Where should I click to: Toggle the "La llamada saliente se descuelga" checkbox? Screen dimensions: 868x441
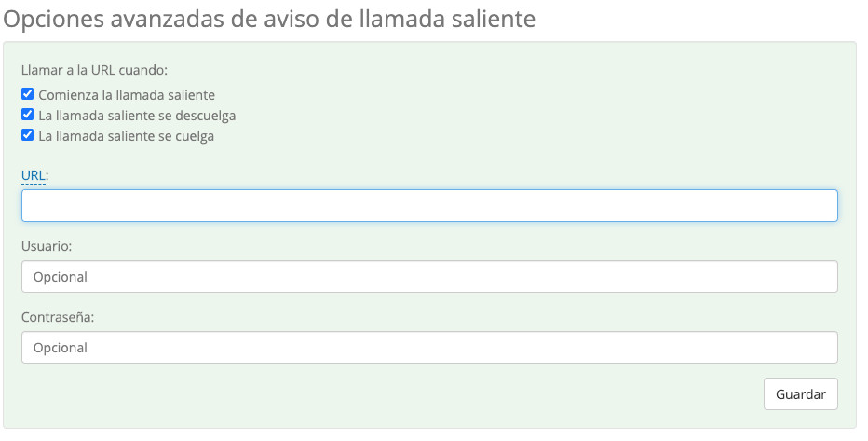click(x=28, y=115)
